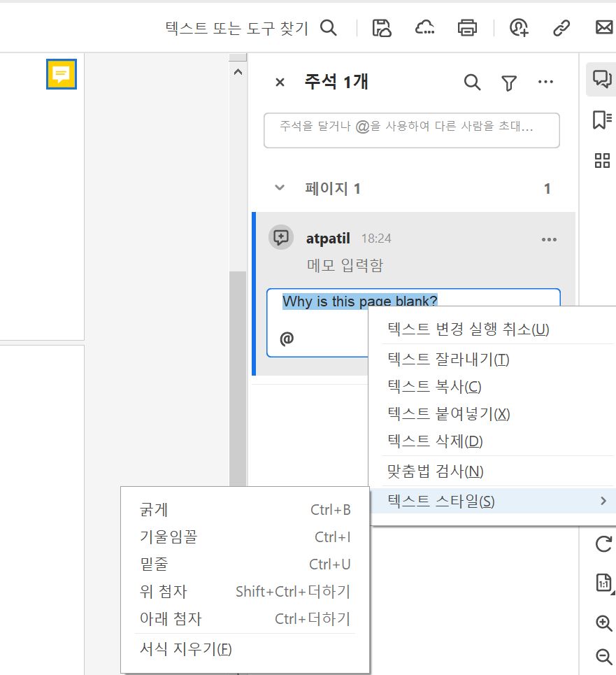This screenshot has width=616, height=675.
Task: Collapse the 페이지 1 comment group
Action: (279, 187)
